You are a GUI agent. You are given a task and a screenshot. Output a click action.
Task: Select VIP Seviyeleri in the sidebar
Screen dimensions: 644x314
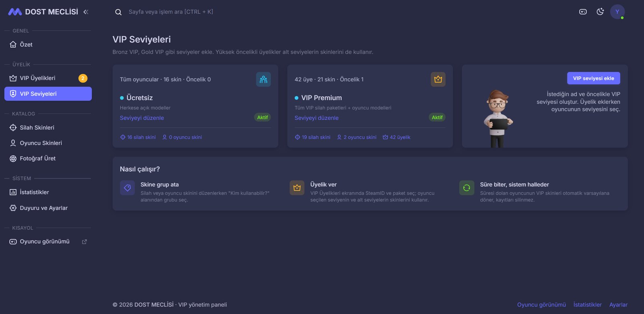coord(48,94)
